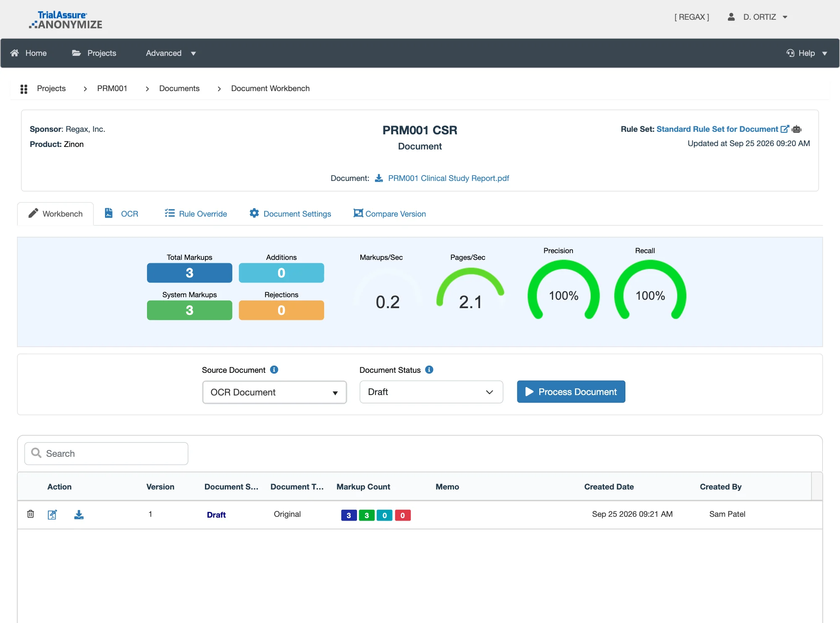The width and height of the screenshot is (840, 623).
Task: Click the Markup Count column header
Action: 363,487
